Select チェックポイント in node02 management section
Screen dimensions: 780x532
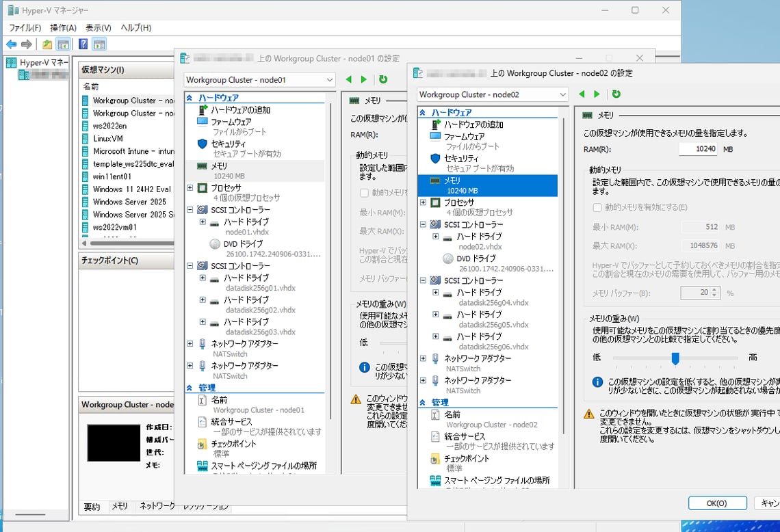(x=466, y=458)
